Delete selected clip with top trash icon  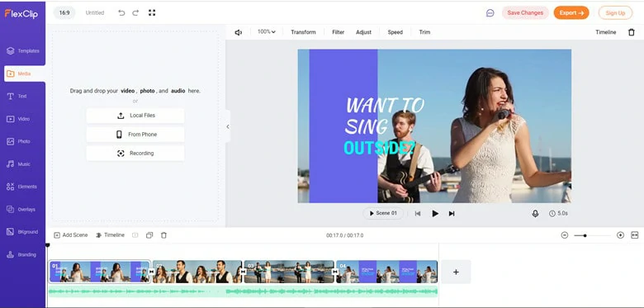click(x=632, y=32)
